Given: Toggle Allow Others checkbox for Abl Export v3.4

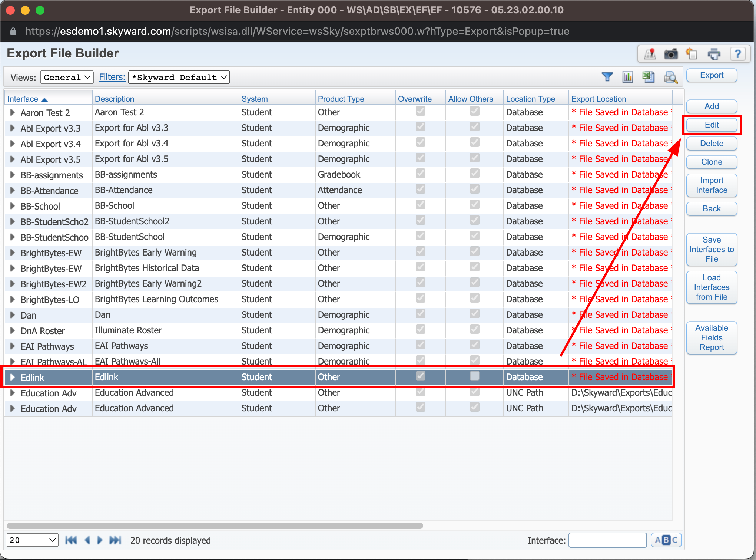Looking at the screenshot, I should 475,142.
